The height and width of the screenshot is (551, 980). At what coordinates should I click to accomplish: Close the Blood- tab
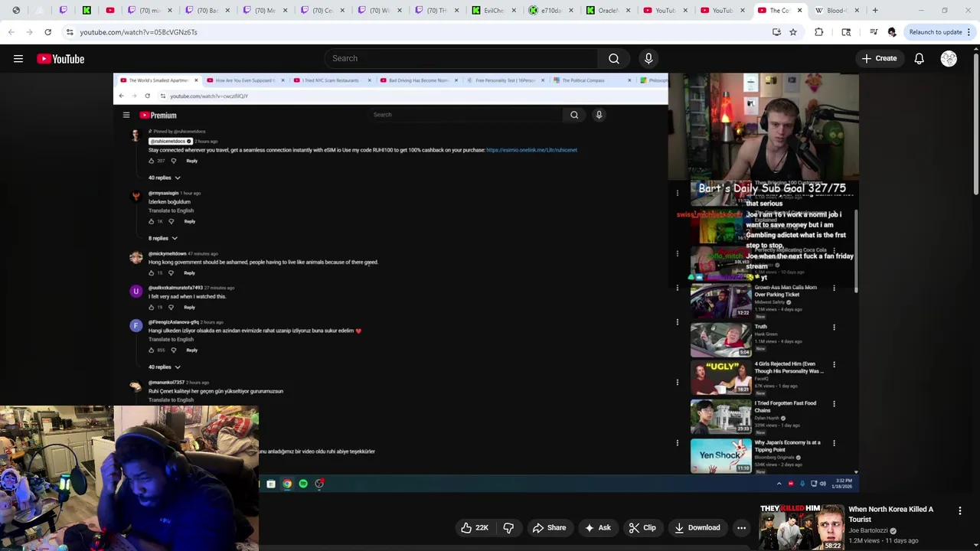point(857,11)
